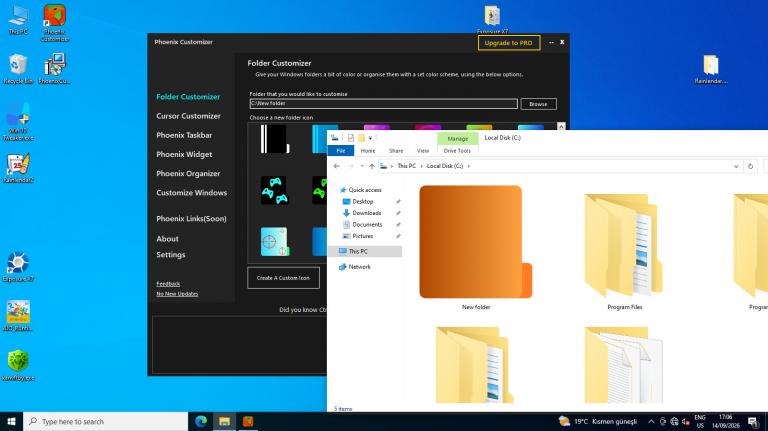Open the Customize Quick Access Toolbar dropdown
This screenshot has width=768, height=431.
coord(370,138)
